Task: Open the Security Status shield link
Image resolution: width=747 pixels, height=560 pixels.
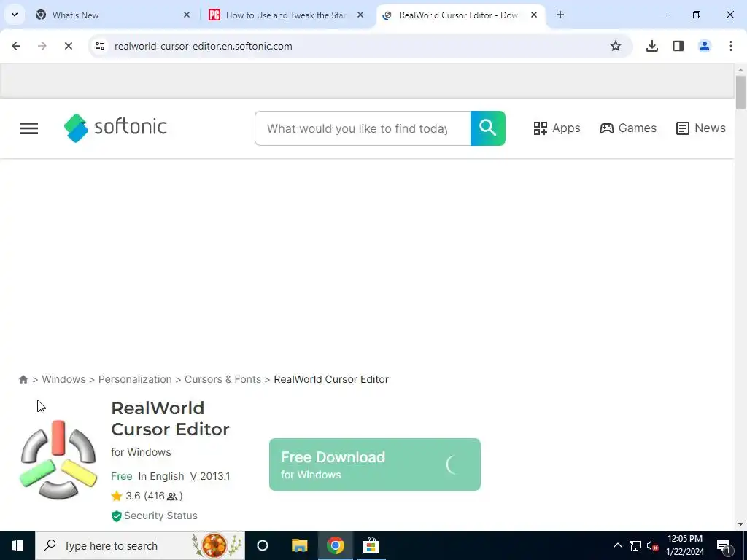Action: [x=155, y=516]
